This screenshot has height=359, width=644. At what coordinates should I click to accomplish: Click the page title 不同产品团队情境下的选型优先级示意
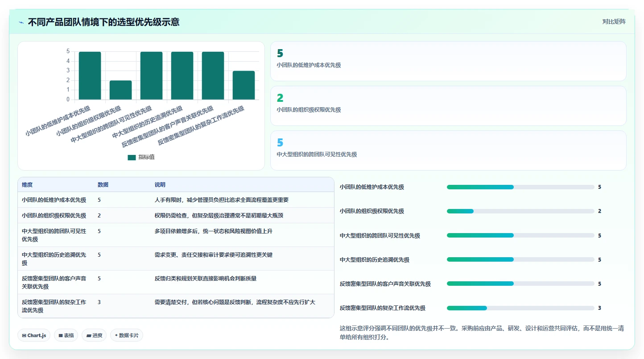(x=103, y=22)
